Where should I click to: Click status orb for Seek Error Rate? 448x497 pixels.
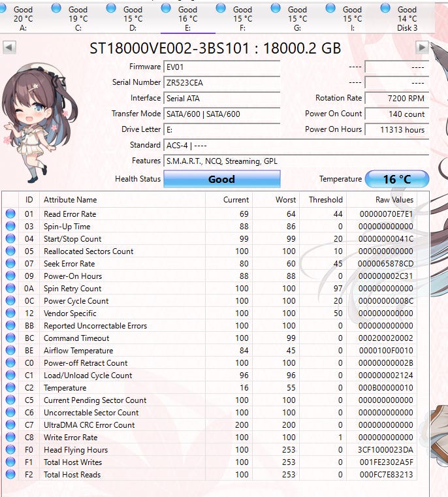[10, 263]
